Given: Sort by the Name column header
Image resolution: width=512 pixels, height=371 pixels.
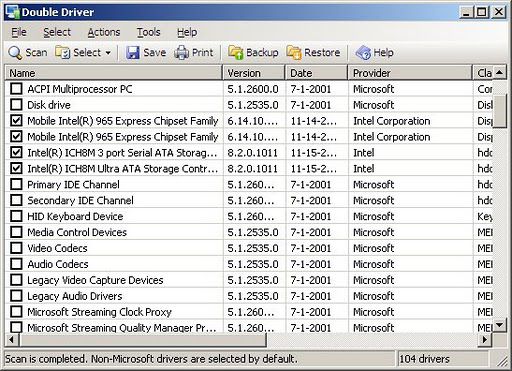Looking at the screenshot, I should click(x=114, y=73).
